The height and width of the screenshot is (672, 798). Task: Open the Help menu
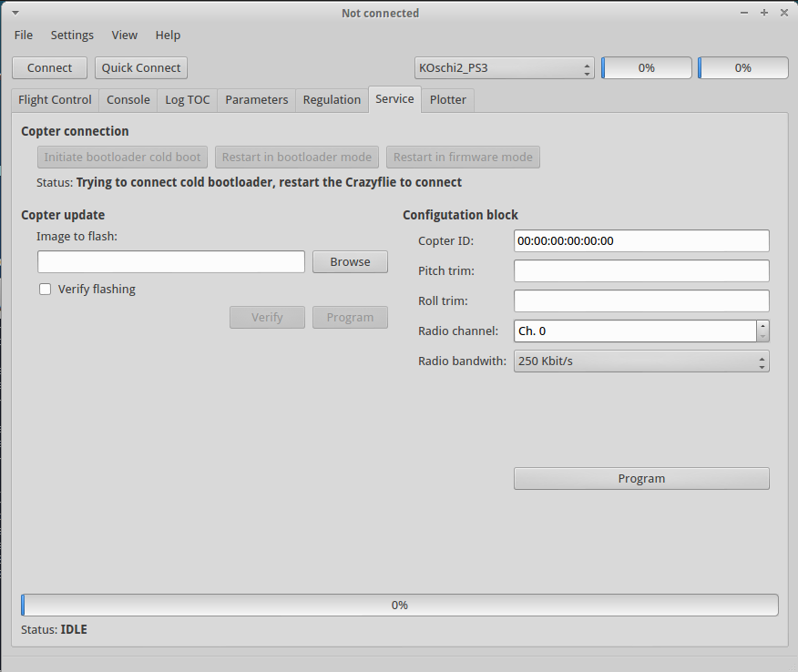click(x=168, y=36)
